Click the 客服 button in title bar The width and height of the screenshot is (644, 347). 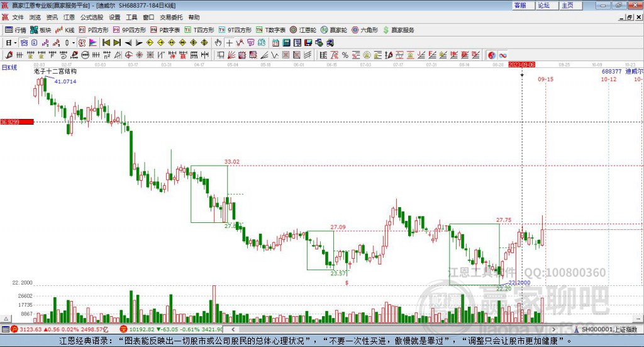[x=523, y=5]
